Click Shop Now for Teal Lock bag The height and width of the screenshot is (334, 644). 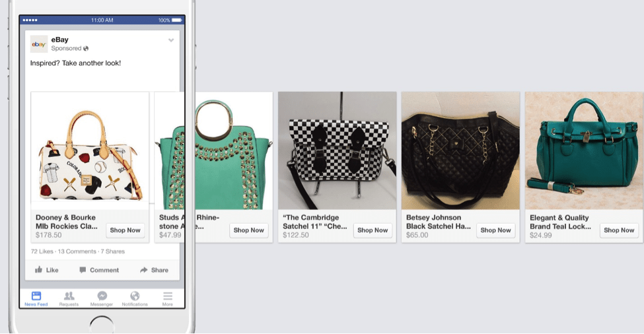point(619,230)
